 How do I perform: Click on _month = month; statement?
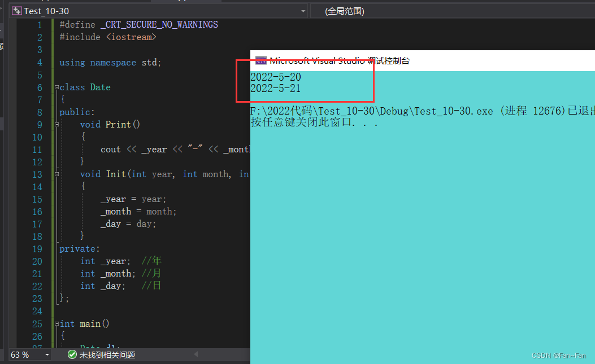tap(138, 212)
